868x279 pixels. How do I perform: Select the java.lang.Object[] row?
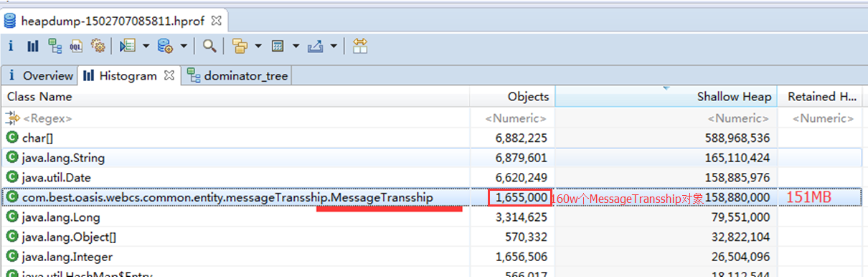pos(432,237)
